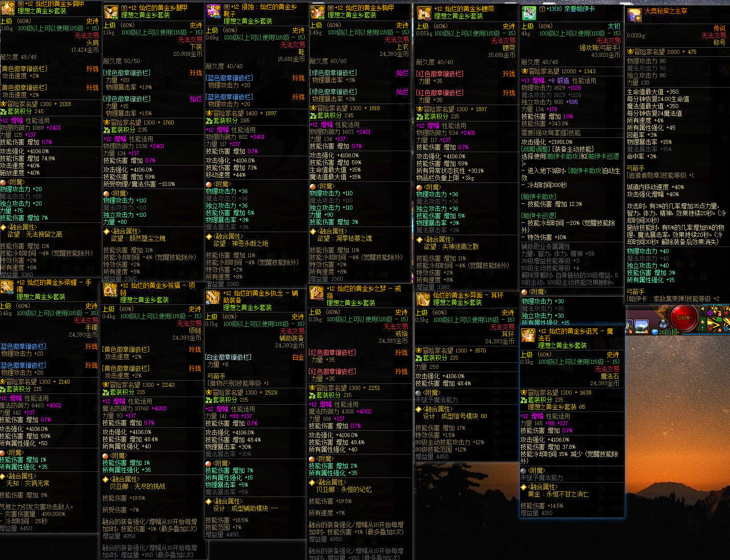The height and width of the screenshot is (560, 730).
Task: Click the 黄金乡肩甲 shoulder item icon
Action: click(x=7, y=7)
